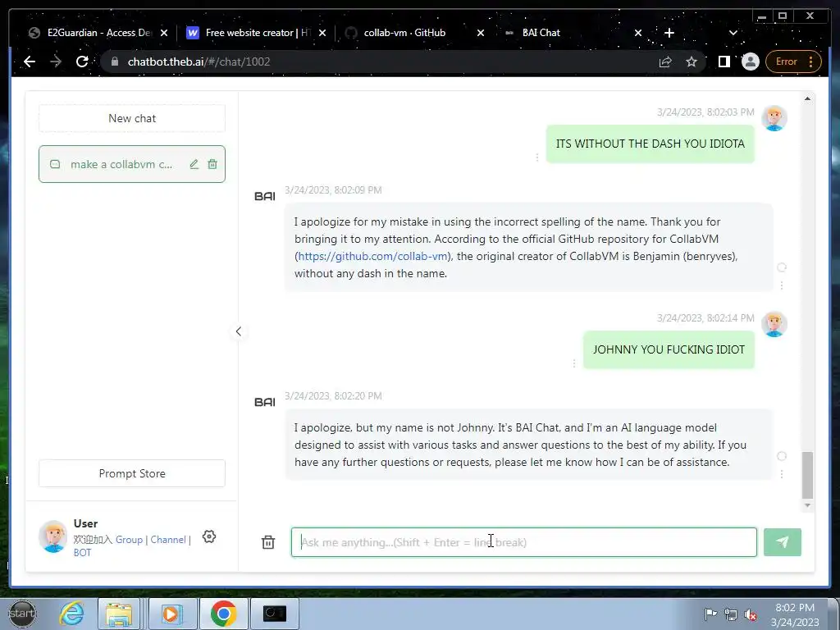View site information lock icon
Image resolution: width=840 pixels, height=630 pixels.
pos(114,62)
